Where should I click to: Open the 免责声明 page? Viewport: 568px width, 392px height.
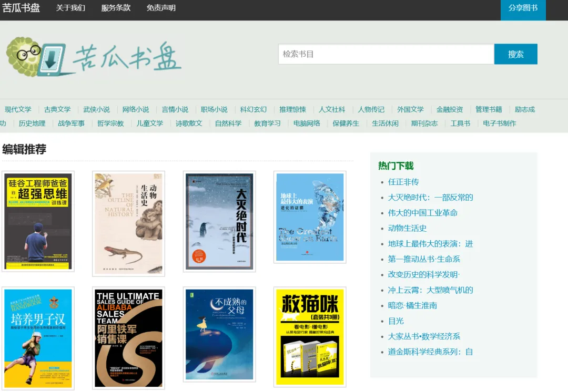pyautogui.click(x=161, y=8)
